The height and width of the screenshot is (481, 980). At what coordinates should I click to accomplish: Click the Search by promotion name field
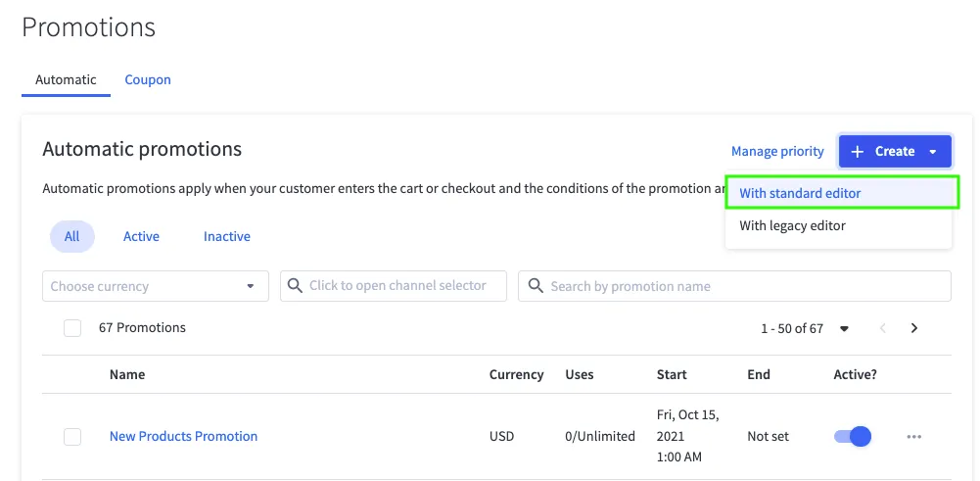pos(734,286)
